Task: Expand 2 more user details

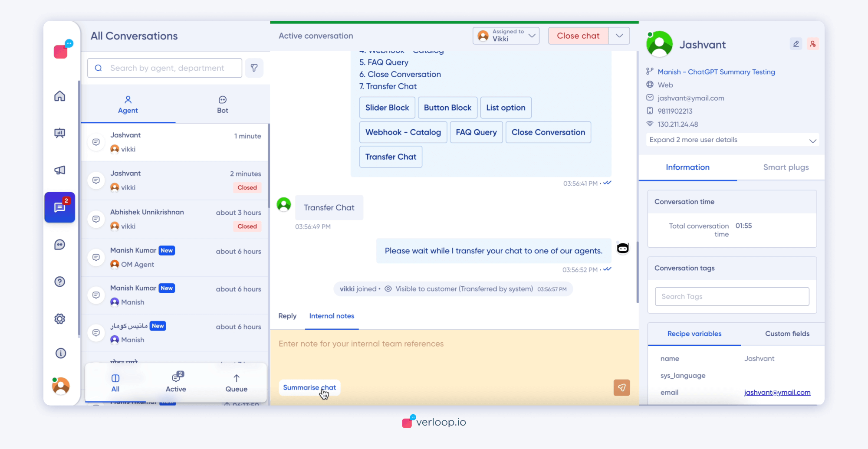Action: 731,140
